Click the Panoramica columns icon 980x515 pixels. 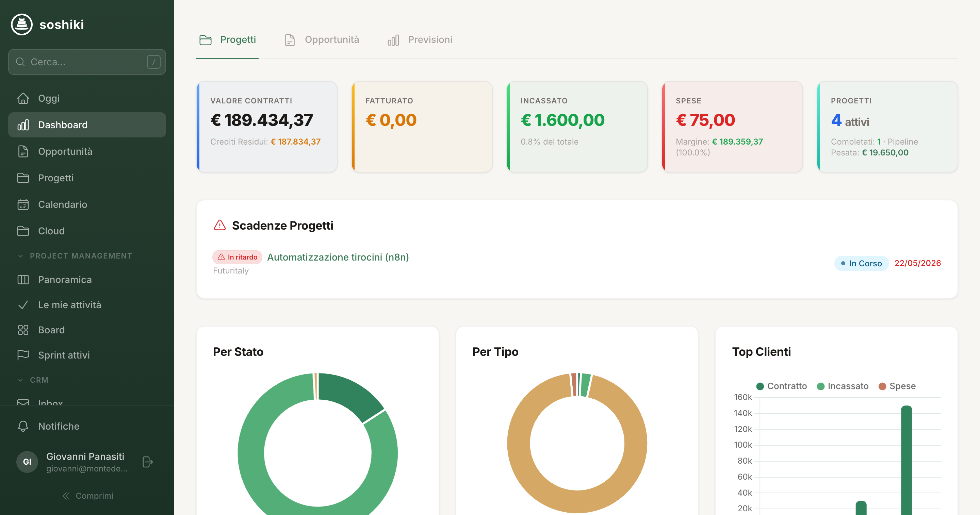[x=23, y=280]
